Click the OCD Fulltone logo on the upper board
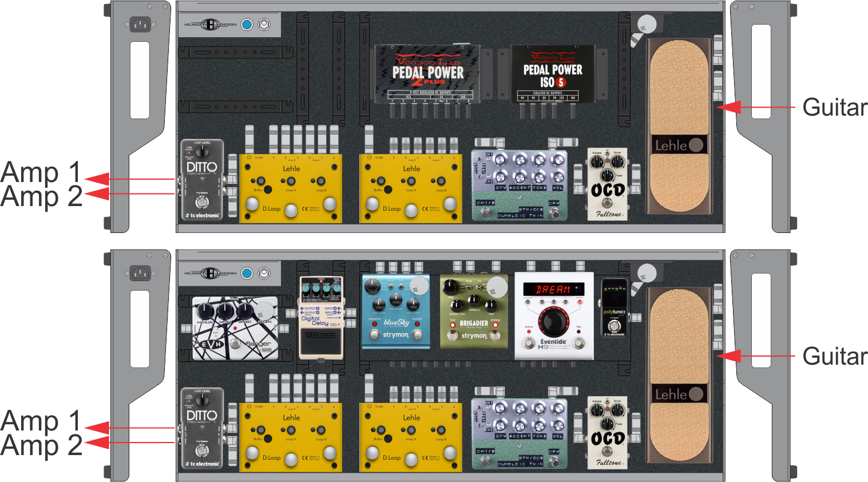 click(x=607, y=190)
